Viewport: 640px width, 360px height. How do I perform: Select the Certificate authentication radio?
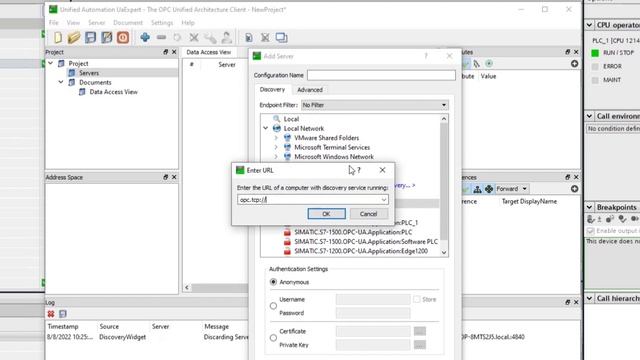pos(273,338)
